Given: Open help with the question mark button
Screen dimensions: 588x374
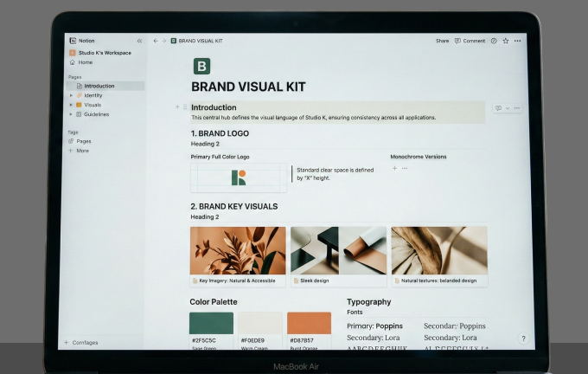Looking at the screenshot, I should 523,339.
